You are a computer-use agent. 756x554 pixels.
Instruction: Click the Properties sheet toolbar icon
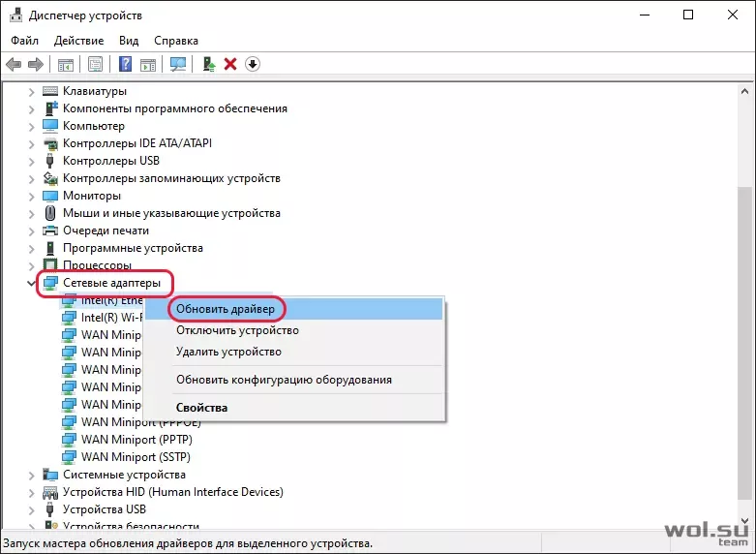pos(95,64)
